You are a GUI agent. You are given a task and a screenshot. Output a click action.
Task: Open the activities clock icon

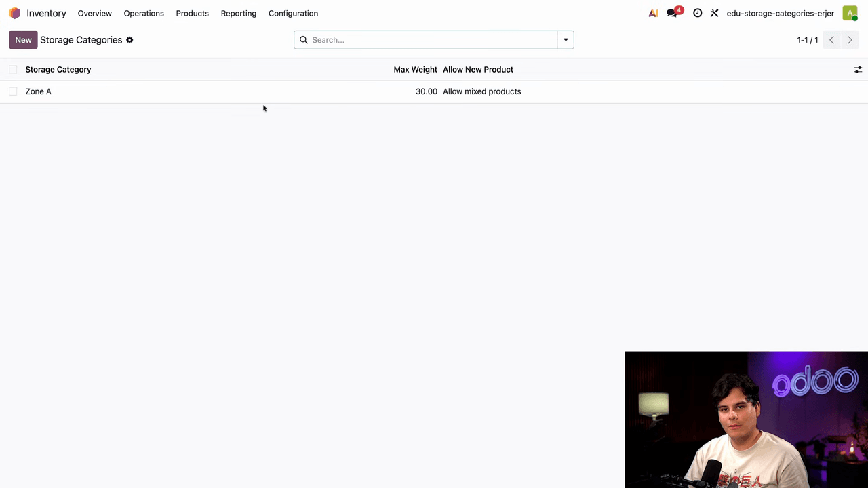(x=697, y=14)
